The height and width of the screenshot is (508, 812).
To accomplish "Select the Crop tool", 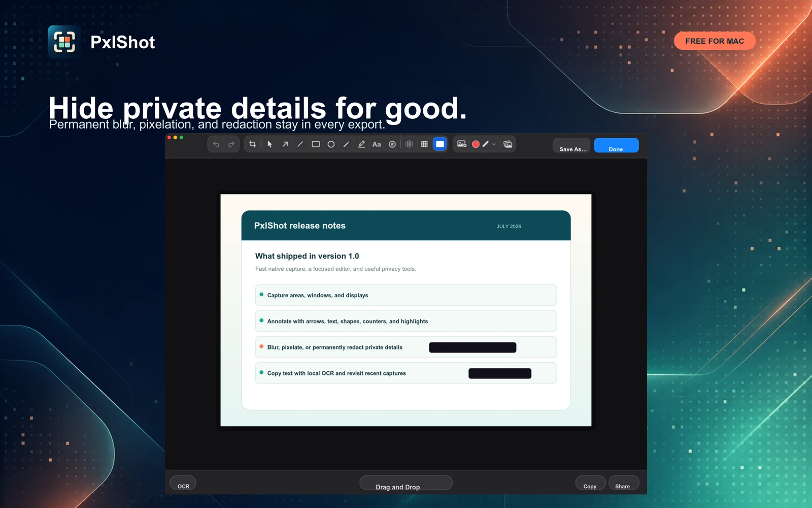I will (252, 144).
